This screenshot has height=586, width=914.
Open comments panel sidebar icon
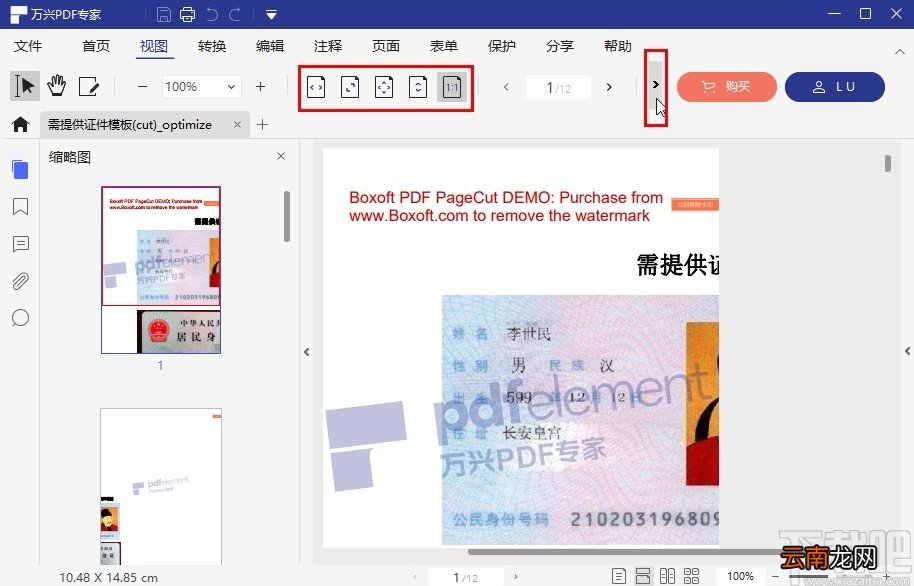point(20,244)
